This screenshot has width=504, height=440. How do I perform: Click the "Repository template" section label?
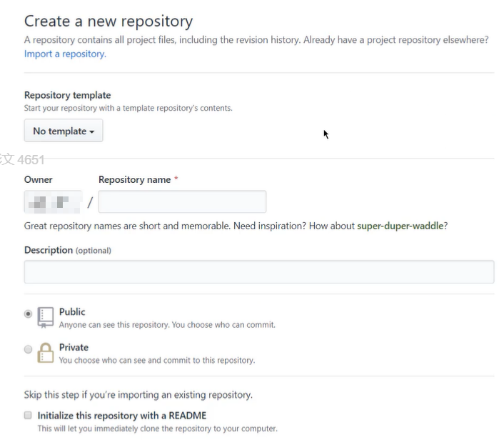pos(67,95)
